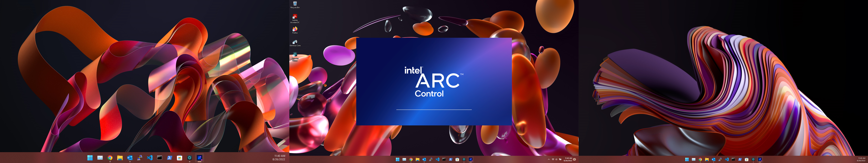
Task: Open Start menu on left monitor taskbar
Action: tap(90, 158)
